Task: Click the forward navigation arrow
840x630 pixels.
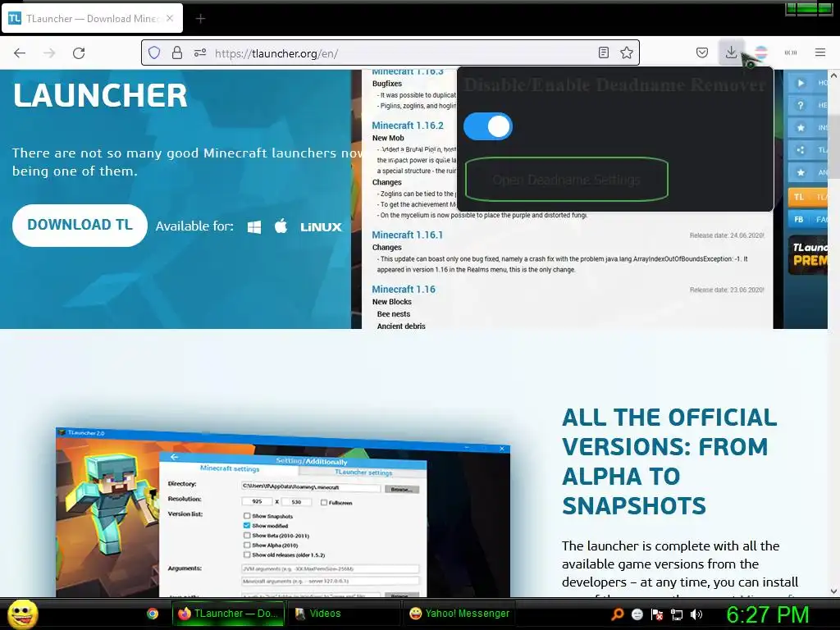Action: coord(49,53)
